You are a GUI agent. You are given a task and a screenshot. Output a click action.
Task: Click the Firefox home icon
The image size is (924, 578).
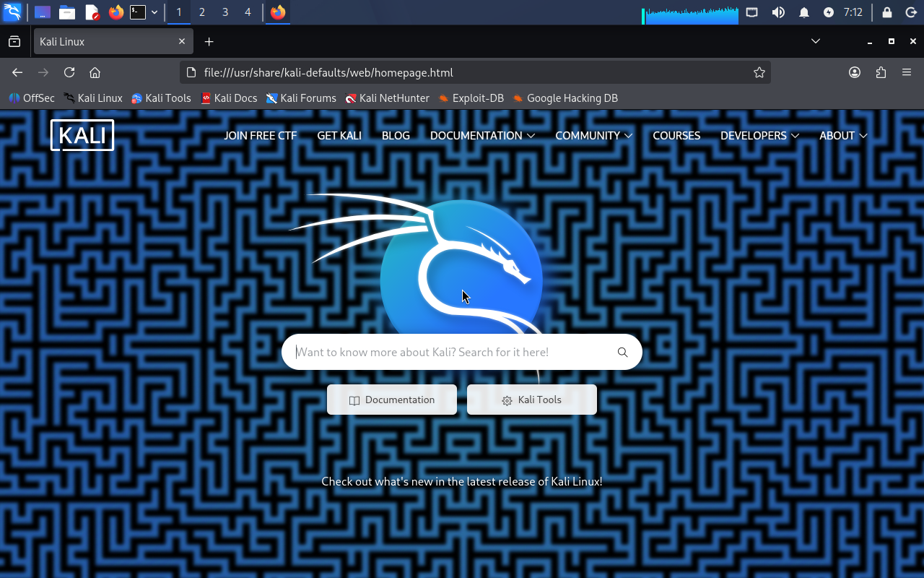click(x=95, y=72)
